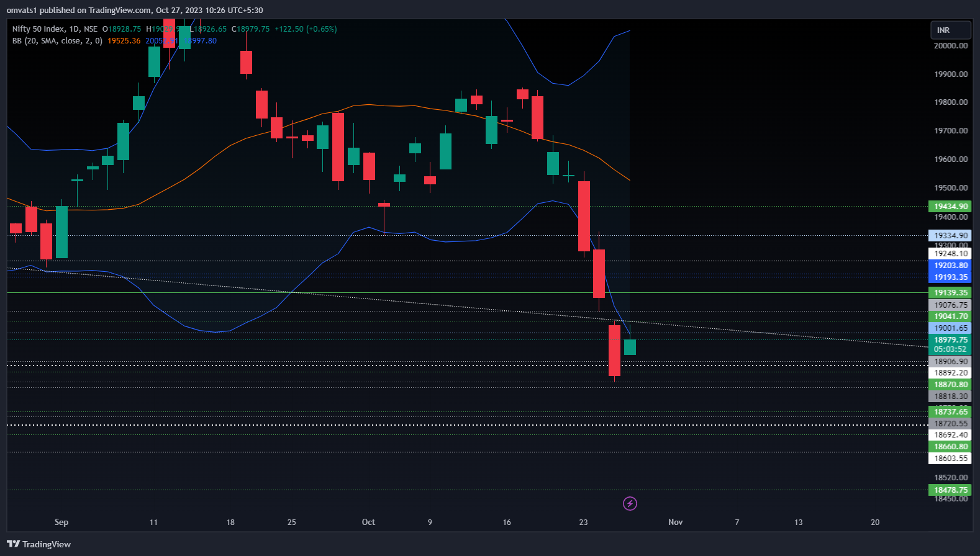Click the 19248.10 white price label
980x556 pixels.
coord(950,254)
